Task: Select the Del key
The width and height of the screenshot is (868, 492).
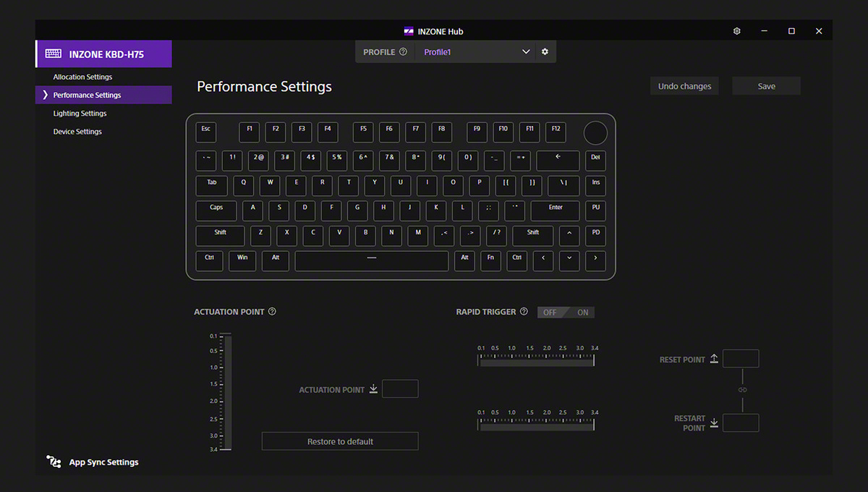Action: 595,161
